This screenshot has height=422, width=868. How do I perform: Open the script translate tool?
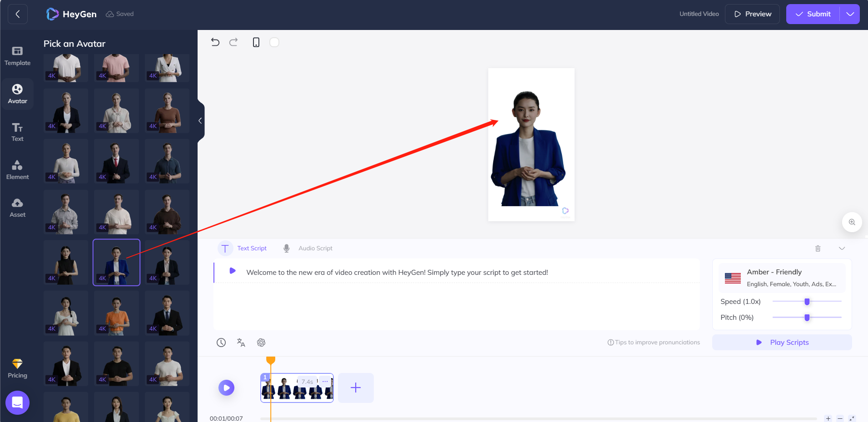pyautogui.click(x=241, y=343)
